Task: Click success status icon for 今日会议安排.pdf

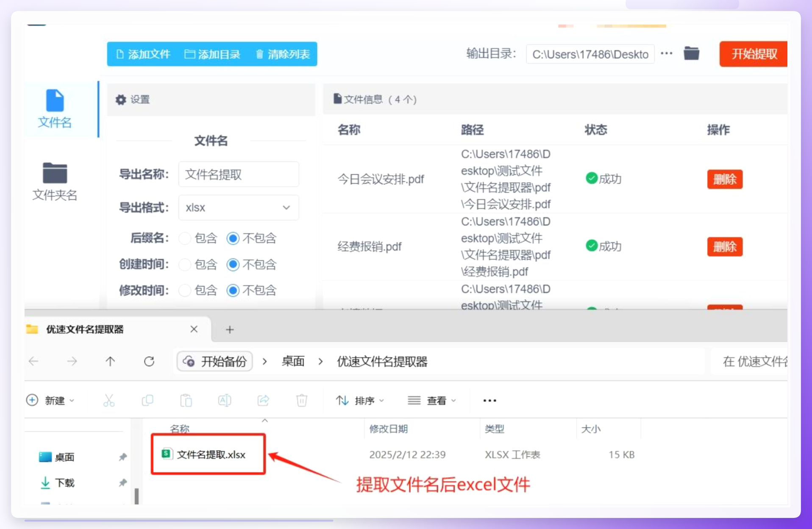Action: pos(592,178)
